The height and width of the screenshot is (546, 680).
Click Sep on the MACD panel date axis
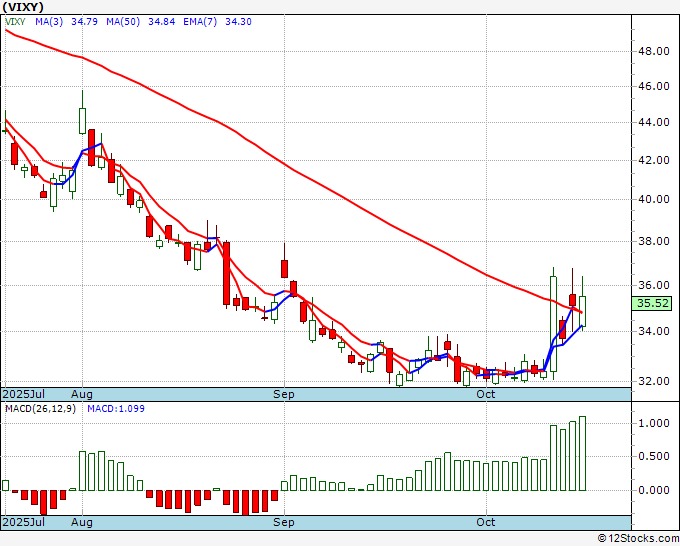(x=284, y=522)
